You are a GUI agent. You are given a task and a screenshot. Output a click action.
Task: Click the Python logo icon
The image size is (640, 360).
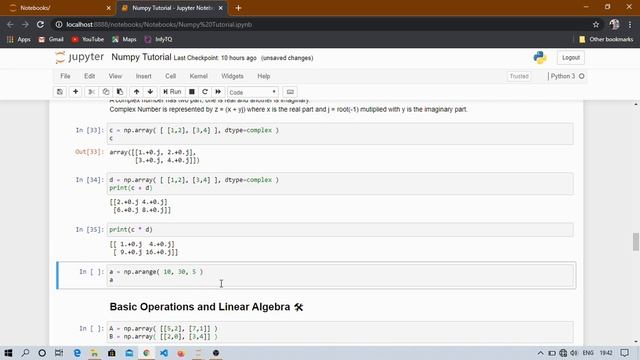point(540,58)
